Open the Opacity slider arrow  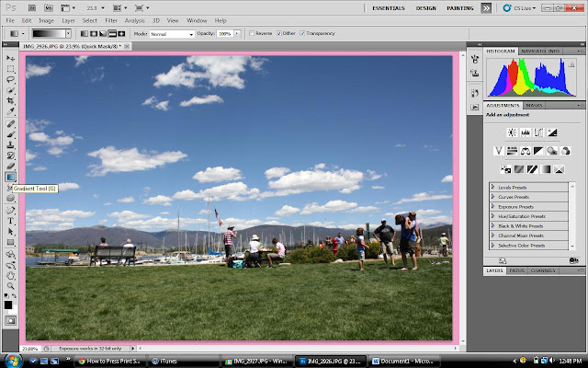[237, 34]
